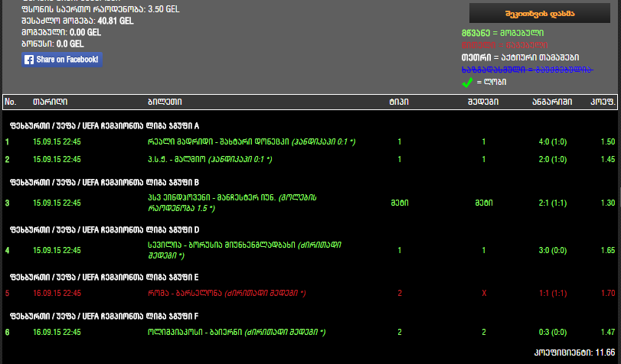Click the red row number 5
The height and width of the screenshot is (364, 621).
click(x=7, y=293)
